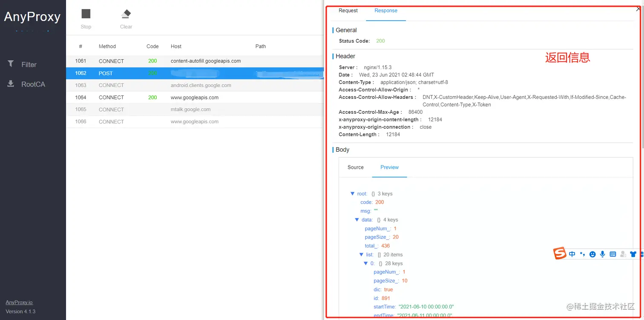Click the startTime value in JSON
Viewport: 644px width, 320px height.
(x=426, y=307)
